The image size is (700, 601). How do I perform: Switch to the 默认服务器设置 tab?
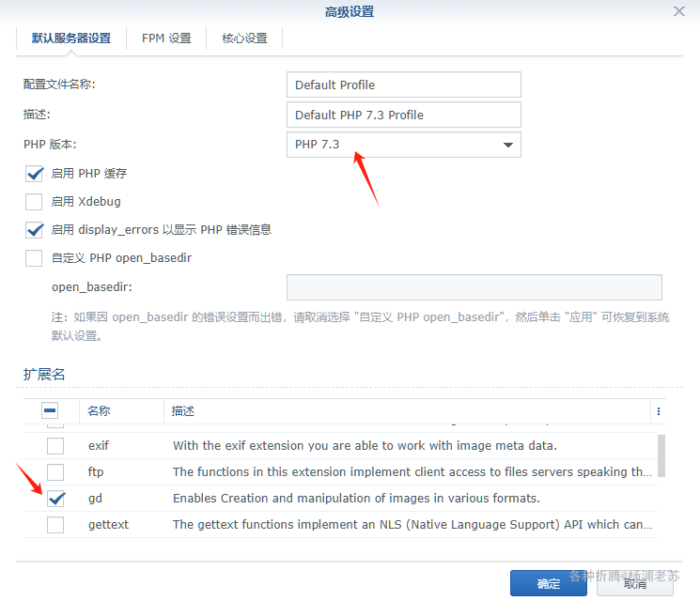click(x=71, y=39)
